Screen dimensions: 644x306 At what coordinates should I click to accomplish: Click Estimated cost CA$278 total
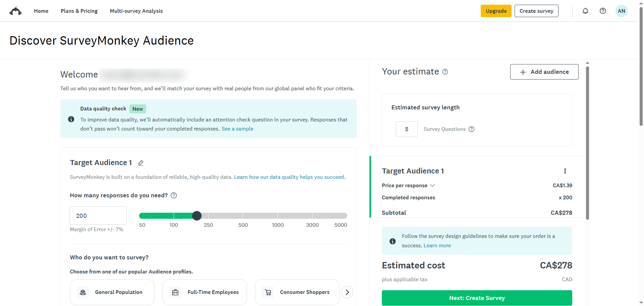(556, 265)
